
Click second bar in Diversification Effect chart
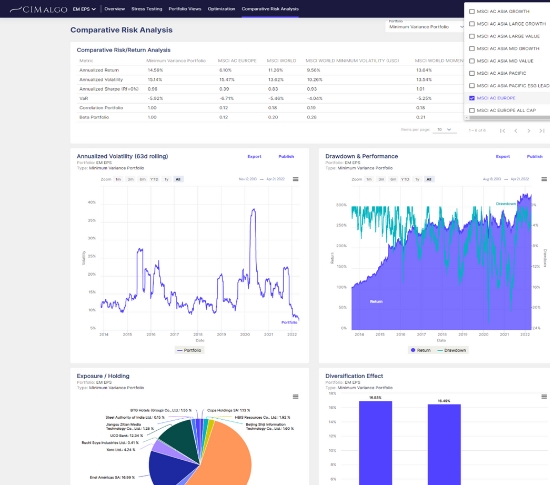[444, 444]
